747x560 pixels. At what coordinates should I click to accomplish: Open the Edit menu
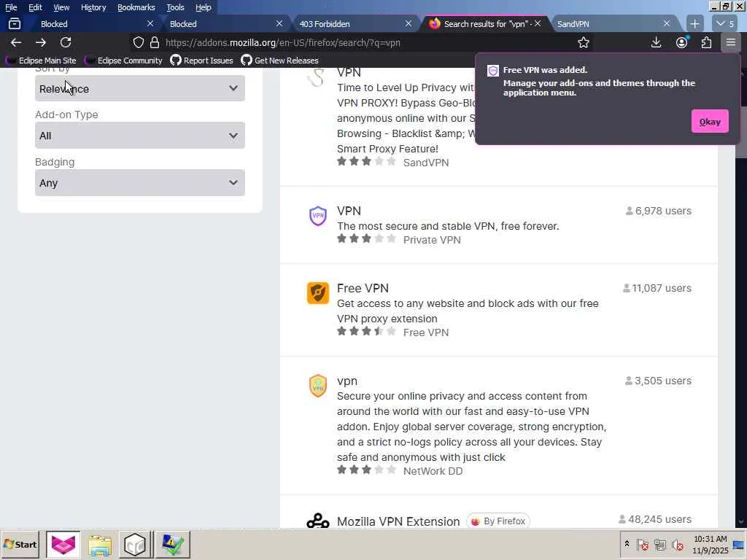tap(35, 7)
